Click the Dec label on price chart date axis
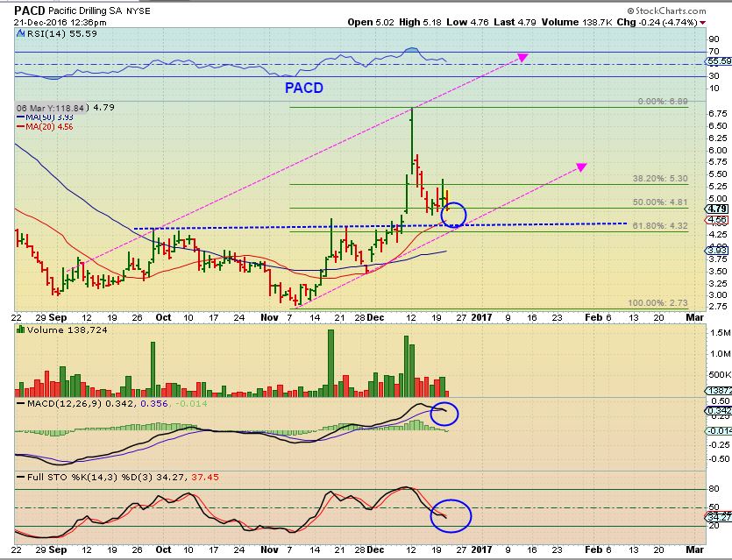The height and width of the screenshot is (560, 732). pyautogui.click(x=375, y=317)
